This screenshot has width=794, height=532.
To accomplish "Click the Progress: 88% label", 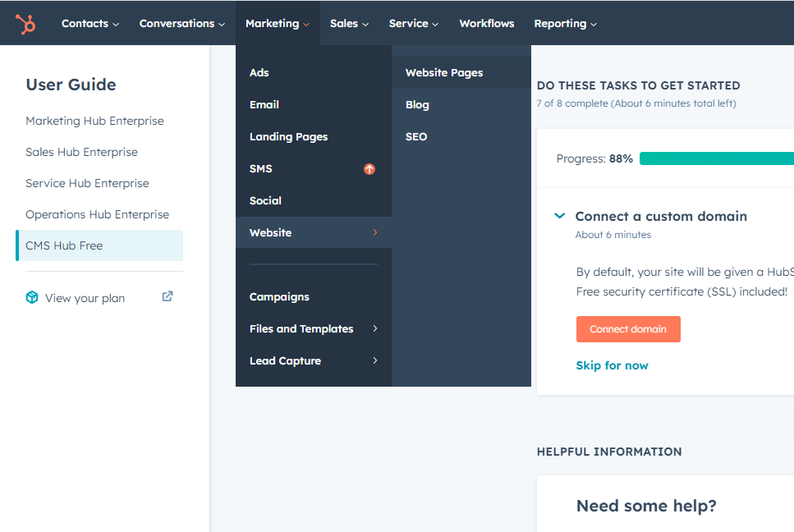I will tap(594, 159).
